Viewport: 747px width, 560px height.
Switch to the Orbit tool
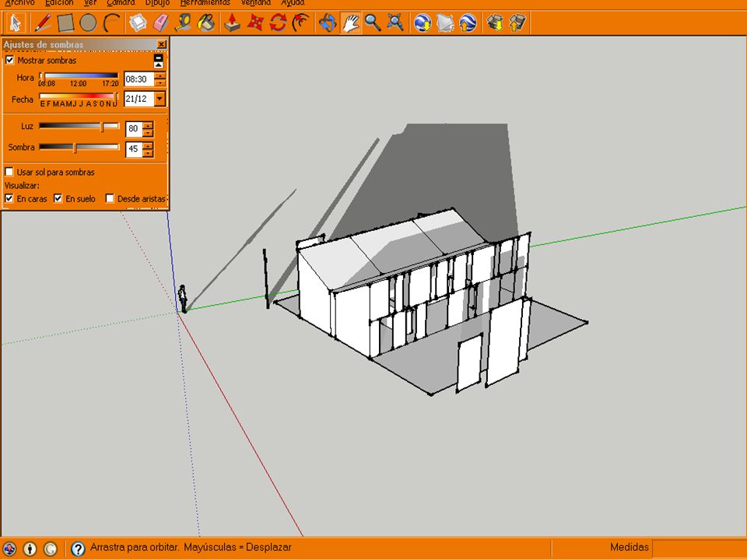coord(328,23)
